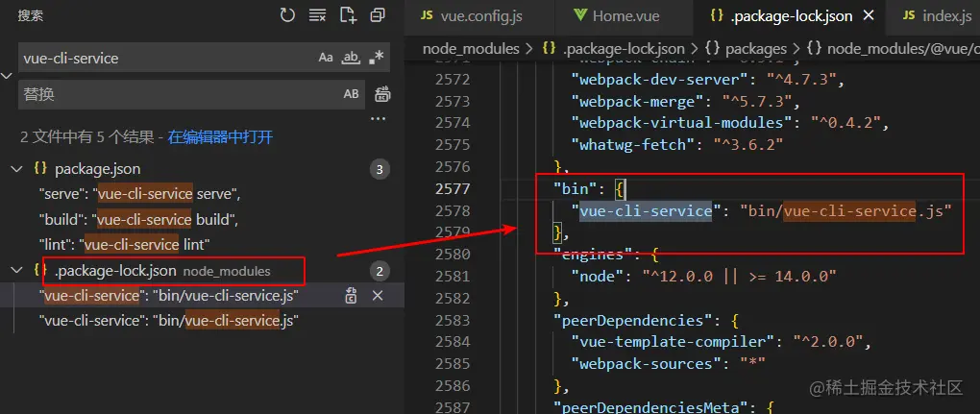Screen dimensions: 980x414
Task: Click the JS icon on vue.config.js tab
Action: [x=427, y=16]
